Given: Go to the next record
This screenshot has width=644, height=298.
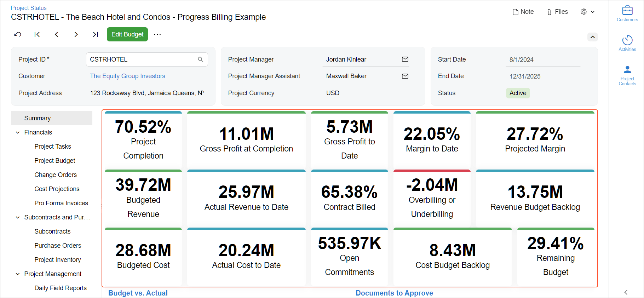Looking at the screenshot, I should click(x=76, y=34).
